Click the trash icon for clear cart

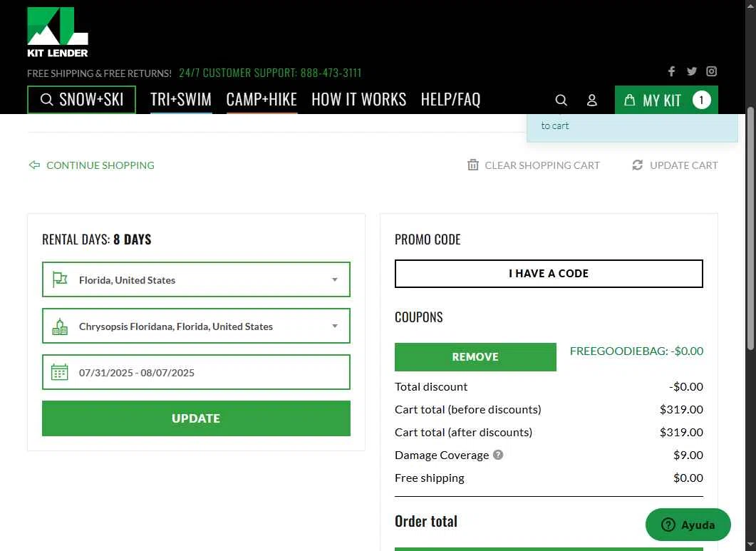pos(473,165)
